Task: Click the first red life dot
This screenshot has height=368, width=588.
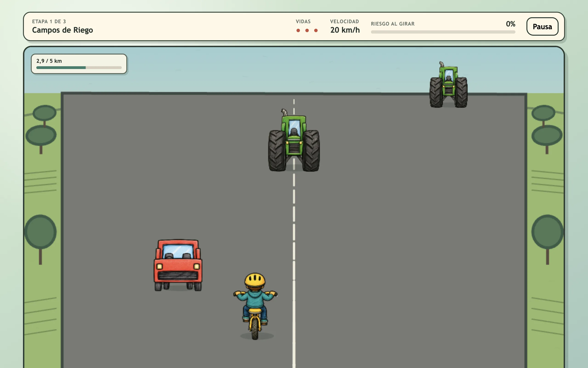Action: 298,30
